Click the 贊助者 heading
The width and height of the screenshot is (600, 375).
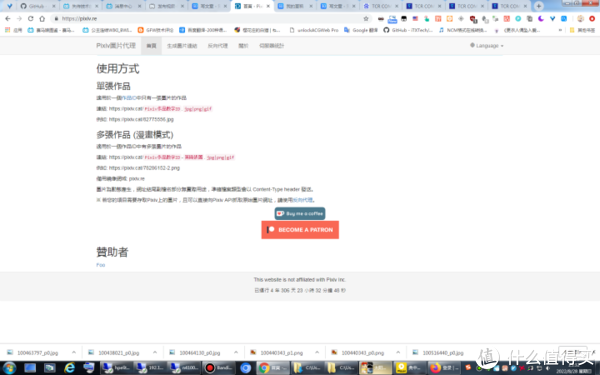click(112, 252)
